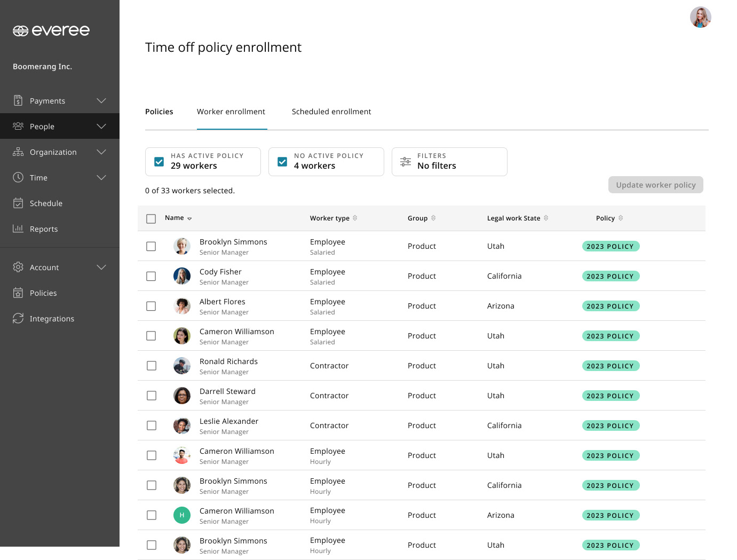Expand the Payments menu chevron
Image resolution: width=737 pixels, height=560 pixels.
coord(101,100)
